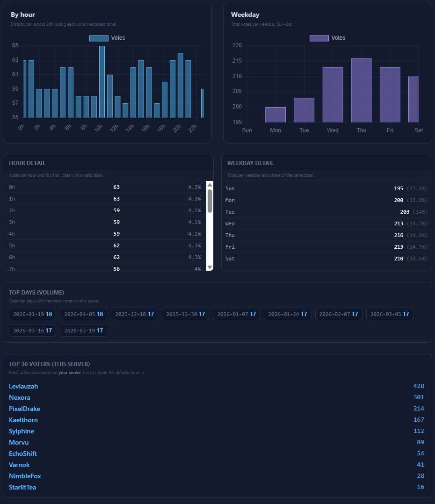The width and height of the screenshot is (435, 504).
Task: Click the scroll up arrow in Hour Detail
Action: [x=210, y=185]
